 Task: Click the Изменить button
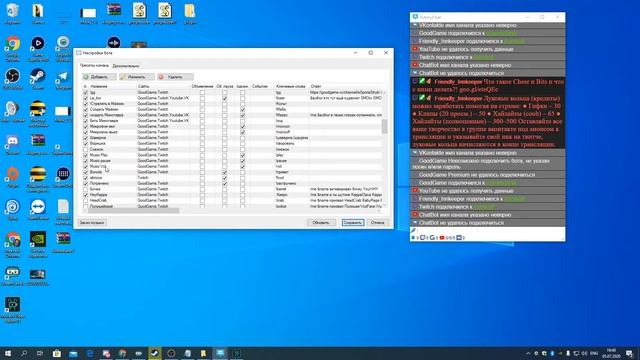(136, 77)
